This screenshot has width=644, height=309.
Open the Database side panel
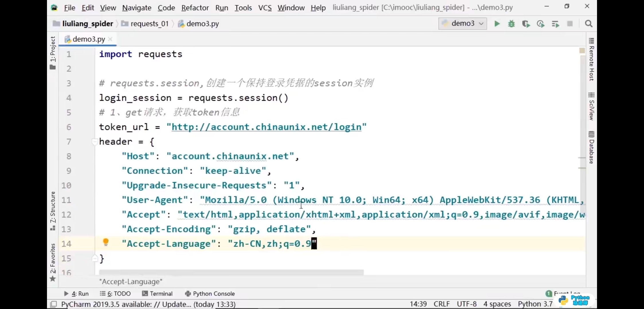click(x=591, y=147)
